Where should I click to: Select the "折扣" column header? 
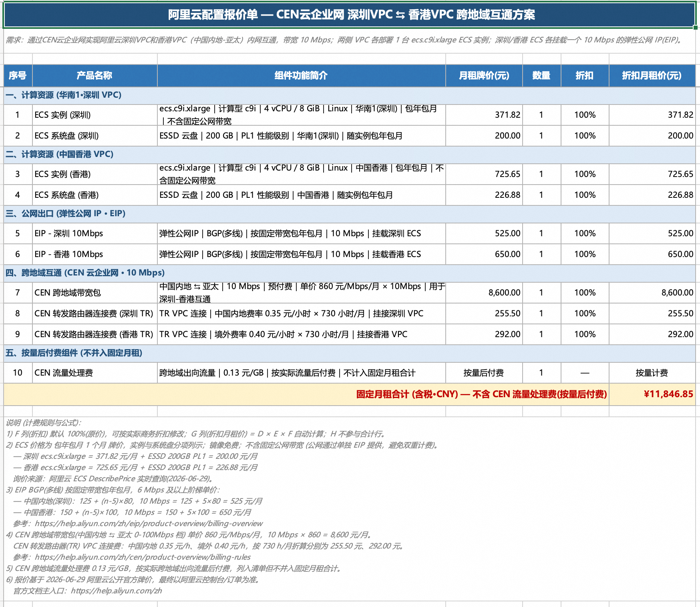585,76
